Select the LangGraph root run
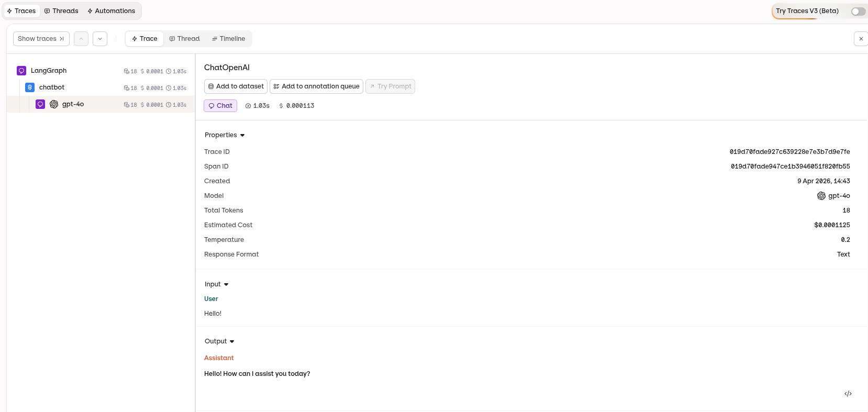This screenshot has width=868, height=412. click(101, 71)
